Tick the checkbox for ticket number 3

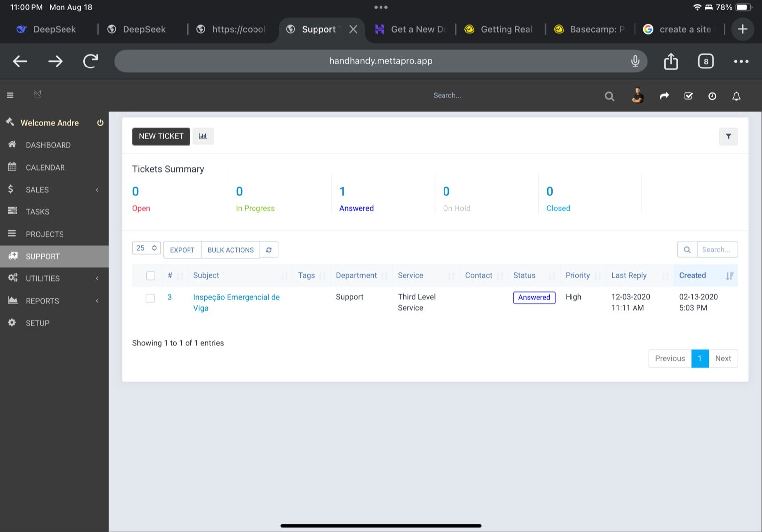[150, 298]
